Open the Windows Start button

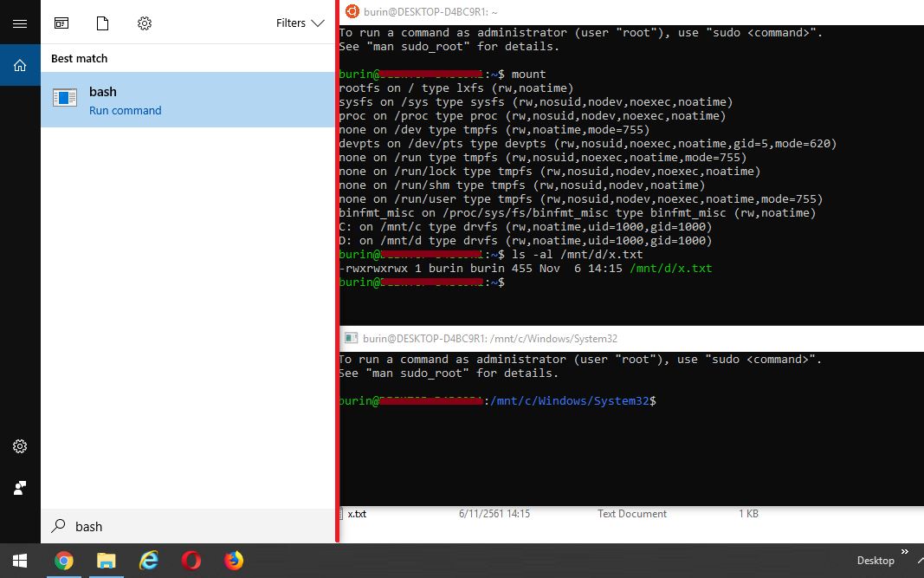[x=20, y=561]
